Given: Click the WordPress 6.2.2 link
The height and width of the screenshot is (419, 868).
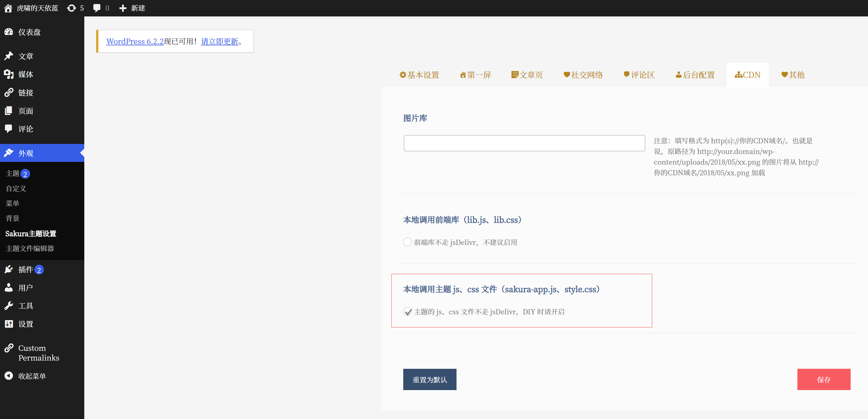Looking at the screenshot, I should coord(135,41).
